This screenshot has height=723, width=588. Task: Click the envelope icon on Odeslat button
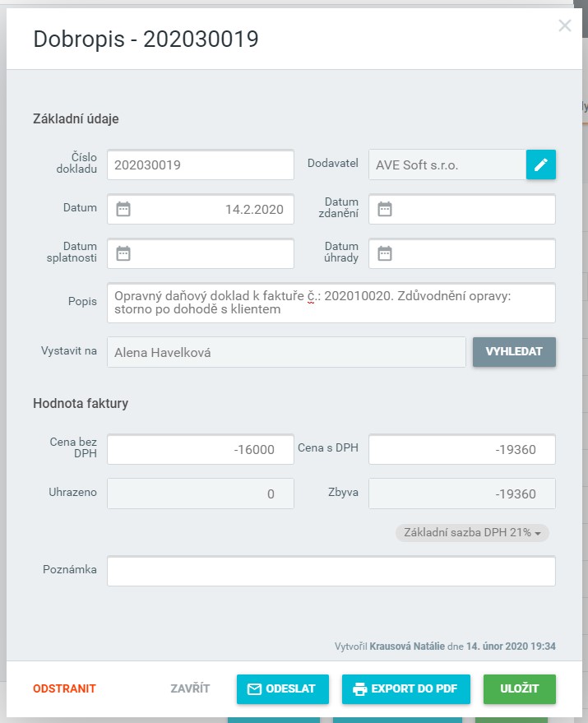(x=254, y=689)
